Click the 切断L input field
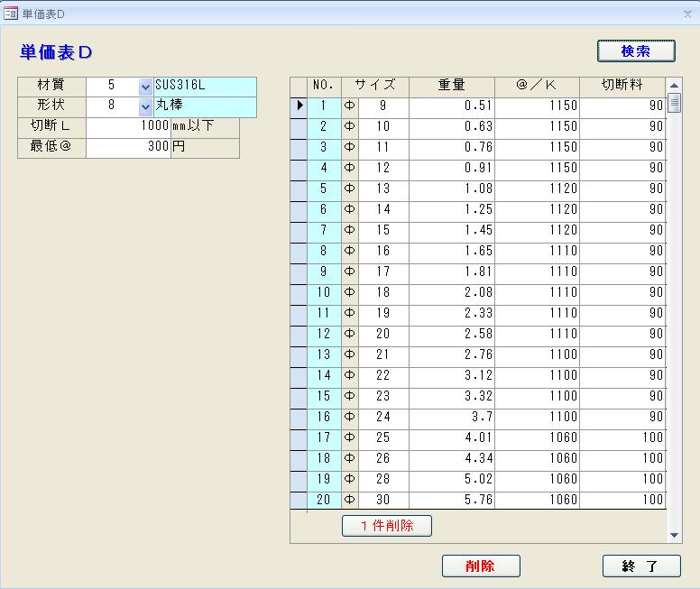 [x=128, y=126]
